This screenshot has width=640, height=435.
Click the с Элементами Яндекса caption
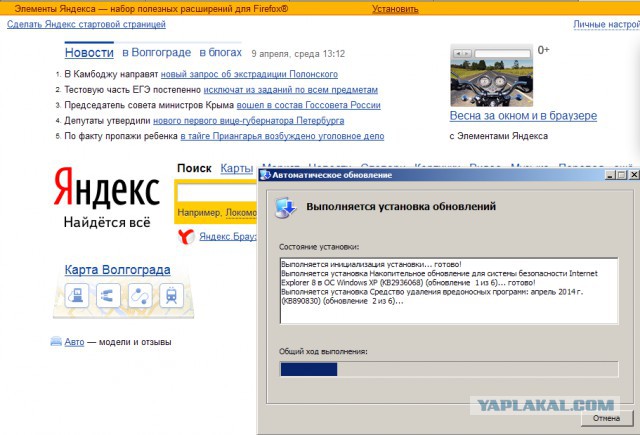tap(499, 136)
